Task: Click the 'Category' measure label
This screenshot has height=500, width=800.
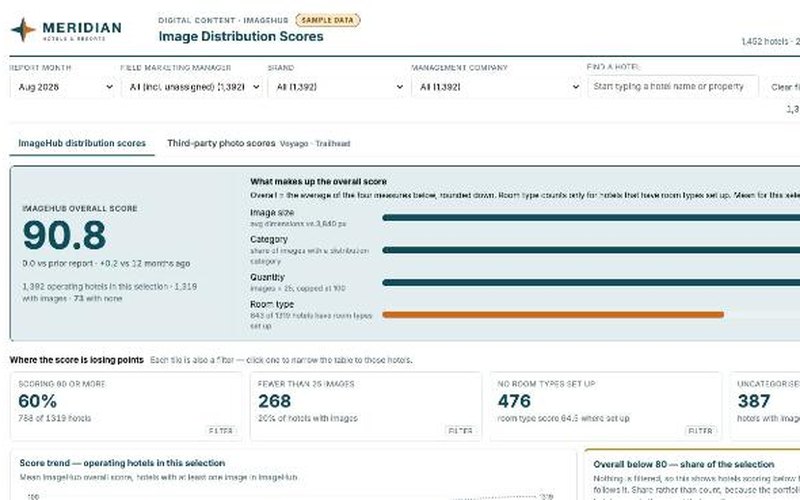Action: pos(269,239)
